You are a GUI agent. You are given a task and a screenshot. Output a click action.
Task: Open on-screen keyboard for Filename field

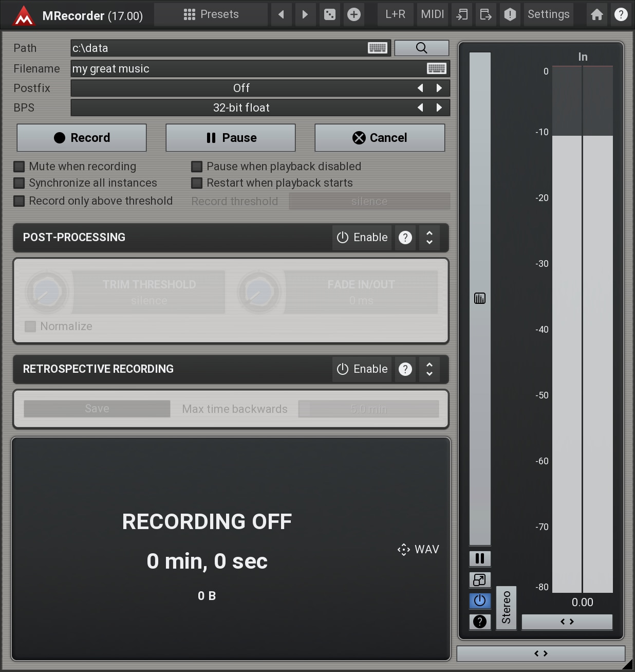pyautogui.click(x=436, y=68)
